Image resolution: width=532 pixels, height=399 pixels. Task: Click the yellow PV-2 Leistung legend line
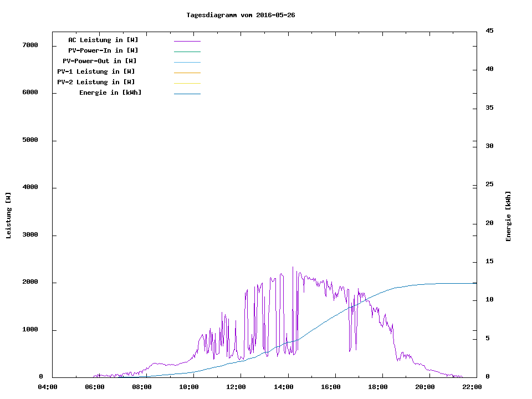[187, 83]
